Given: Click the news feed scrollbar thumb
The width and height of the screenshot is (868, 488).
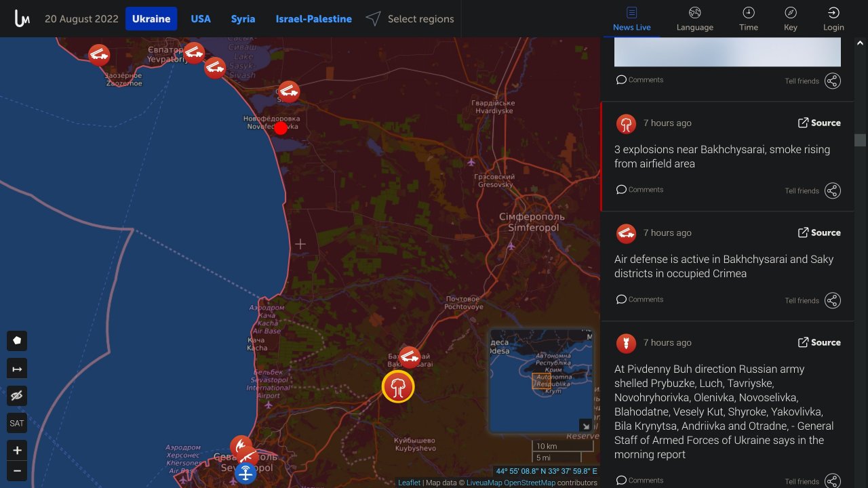Looking at the screenshot, I should tap(860, 140).
